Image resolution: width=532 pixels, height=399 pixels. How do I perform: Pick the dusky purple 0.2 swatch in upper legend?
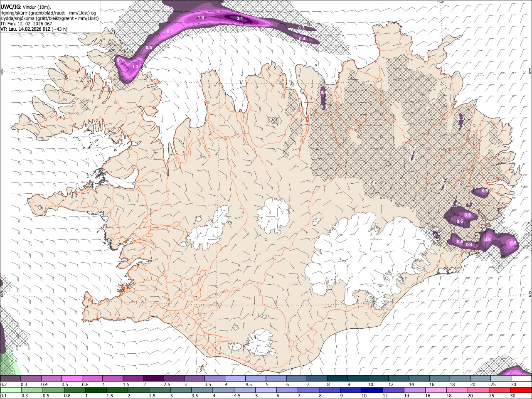pyautogui.click(x=10, y=379)
